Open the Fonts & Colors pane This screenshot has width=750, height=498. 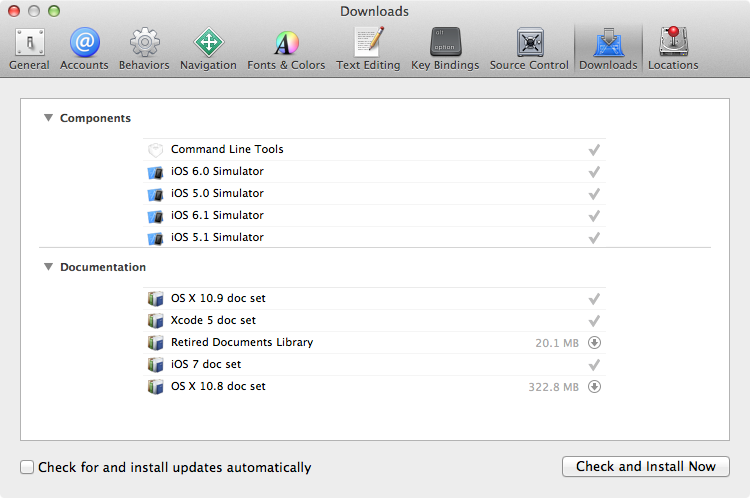click(286, 49)
